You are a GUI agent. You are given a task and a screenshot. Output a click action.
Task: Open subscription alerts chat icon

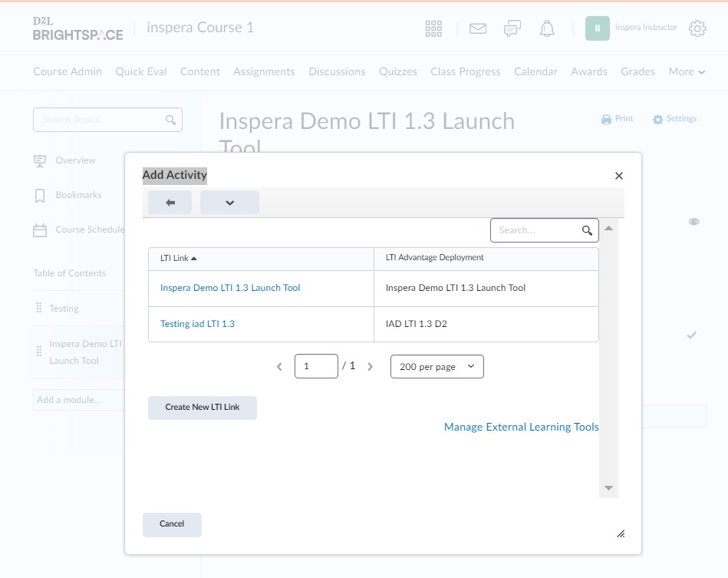point(512,28)
